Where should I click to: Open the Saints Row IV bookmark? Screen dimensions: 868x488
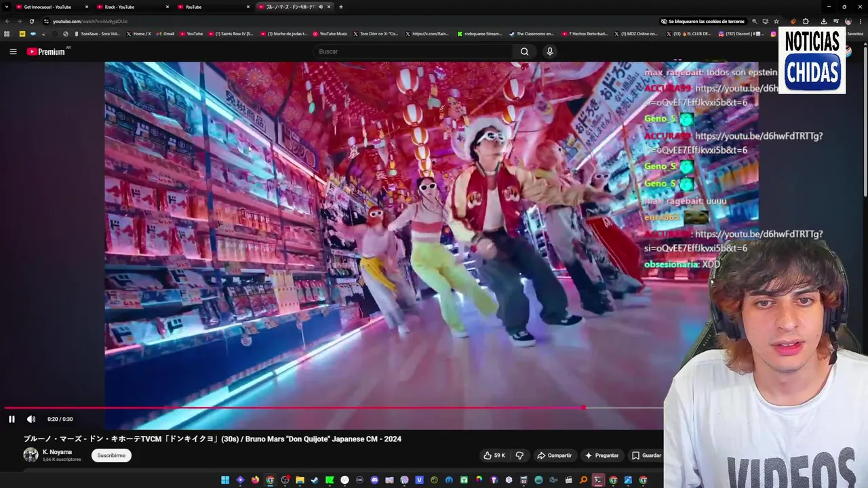point(231,33)
